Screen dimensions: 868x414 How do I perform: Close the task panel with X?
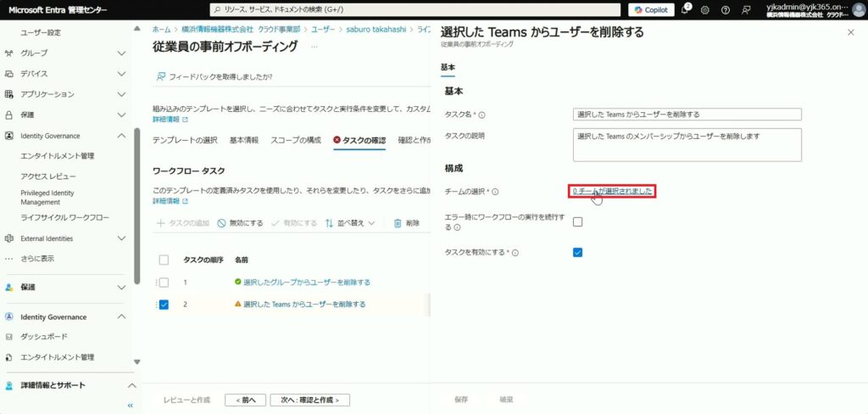click(851, 33)
